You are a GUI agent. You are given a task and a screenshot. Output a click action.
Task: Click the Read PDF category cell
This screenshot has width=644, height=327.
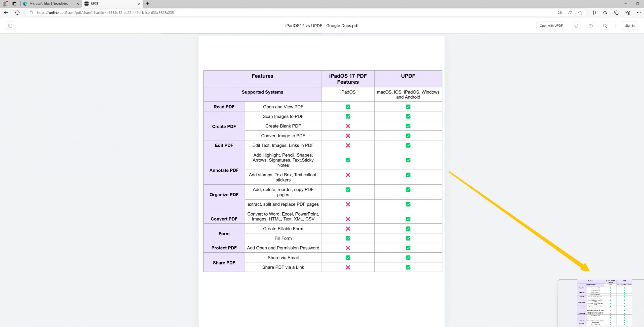(x=224, y=107)
